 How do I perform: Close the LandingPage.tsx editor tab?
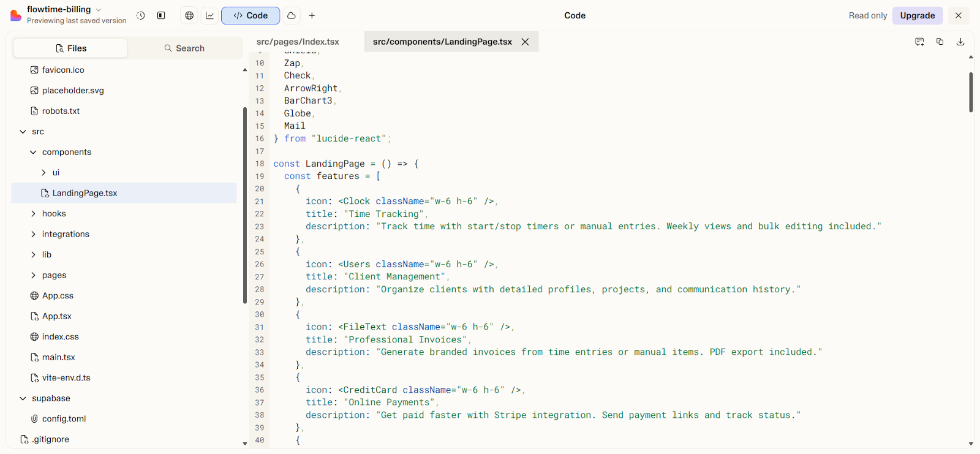tap(525, 42)
